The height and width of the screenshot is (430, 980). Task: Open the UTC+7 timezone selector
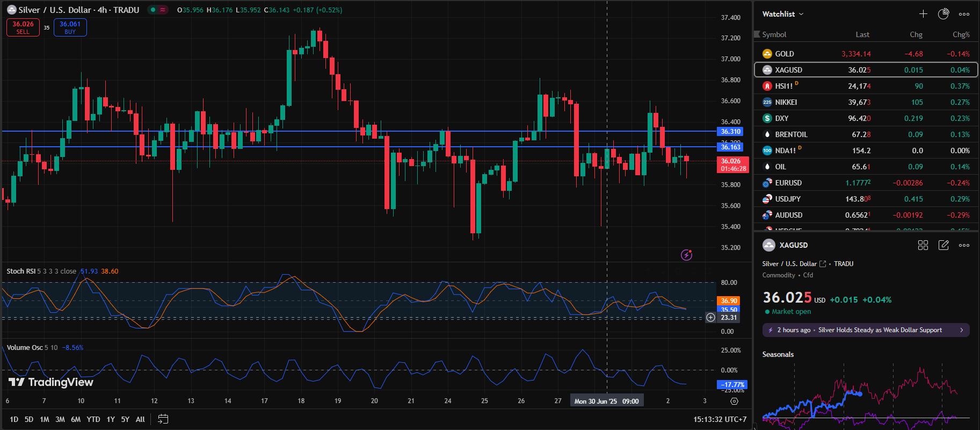[720, 419]
